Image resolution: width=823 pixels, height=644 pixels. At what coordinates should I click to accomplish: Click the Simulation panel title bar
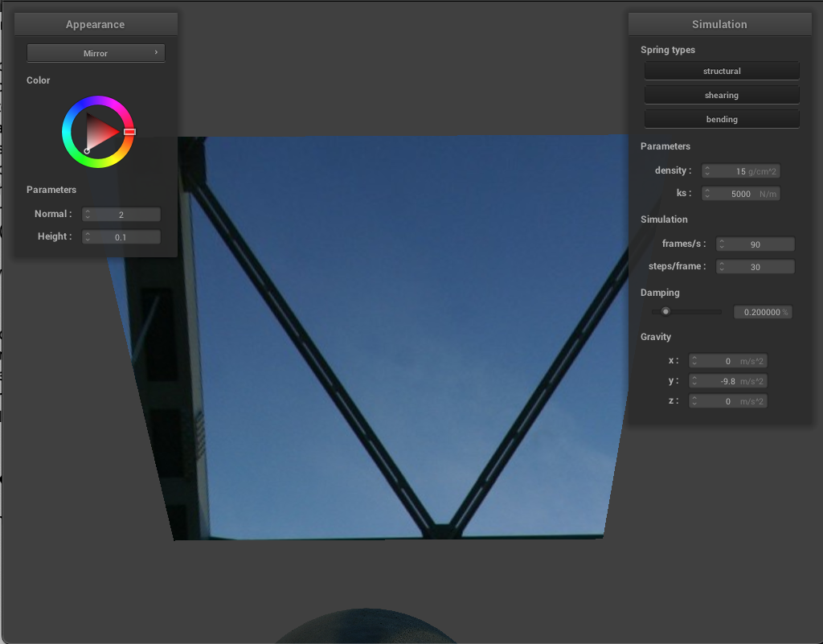(x=719, y=24)
